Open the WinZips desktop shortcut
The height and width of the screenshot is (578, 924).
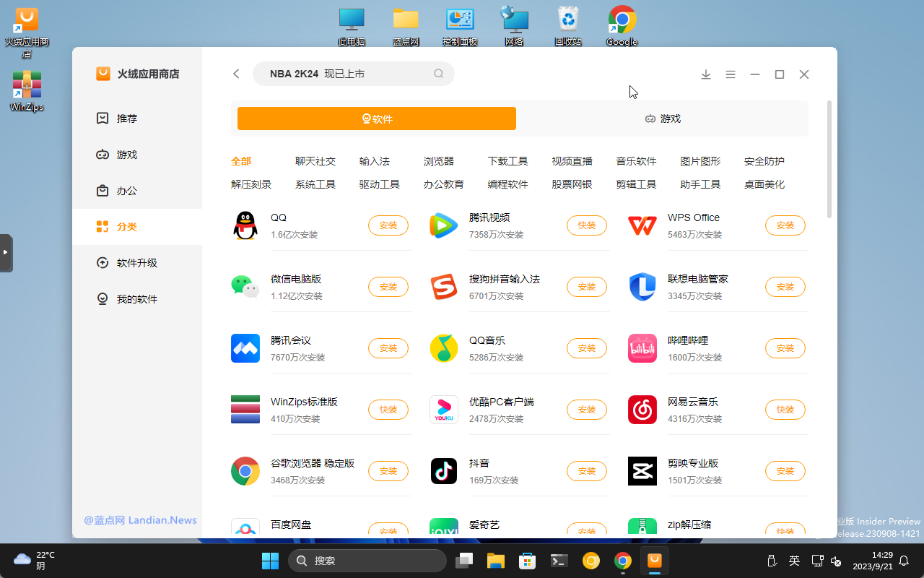pyautogui.click(x=27, y=92)
